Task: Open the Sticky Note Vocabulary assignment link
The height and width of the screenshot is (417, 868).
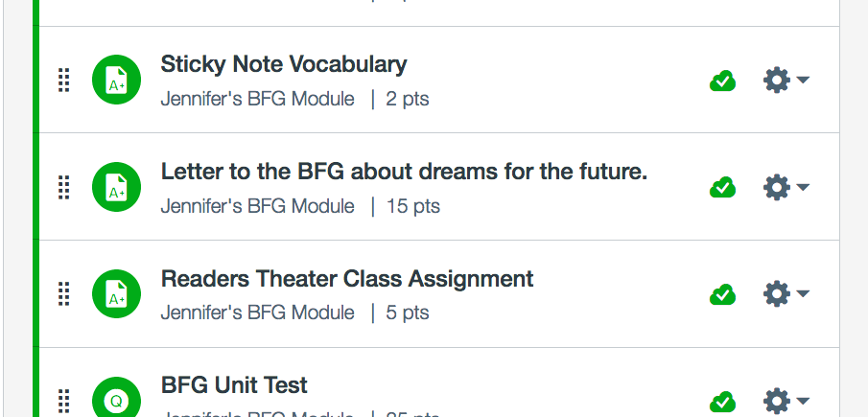Action: (x=284, y=64)
